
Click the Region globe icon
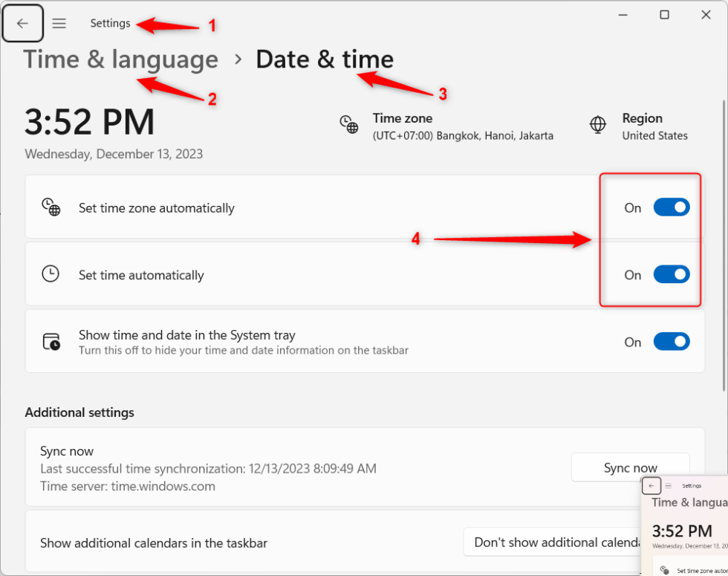(597, 125)
